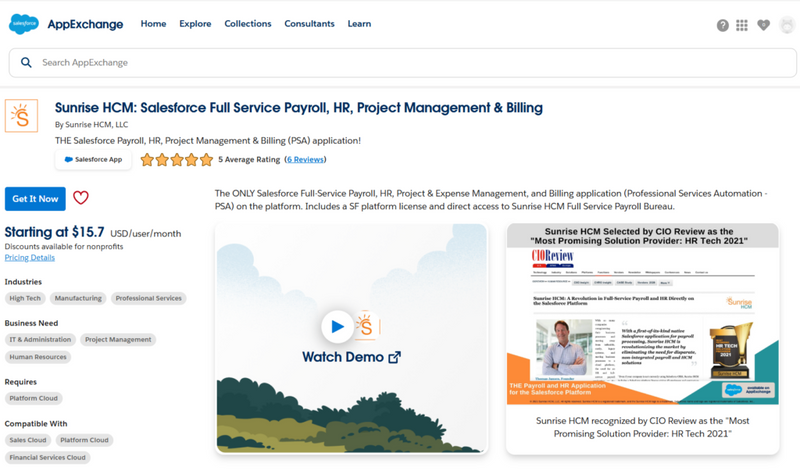
Task: Click 'Starting at $15.7' price text
Action: tap(54, 232)
